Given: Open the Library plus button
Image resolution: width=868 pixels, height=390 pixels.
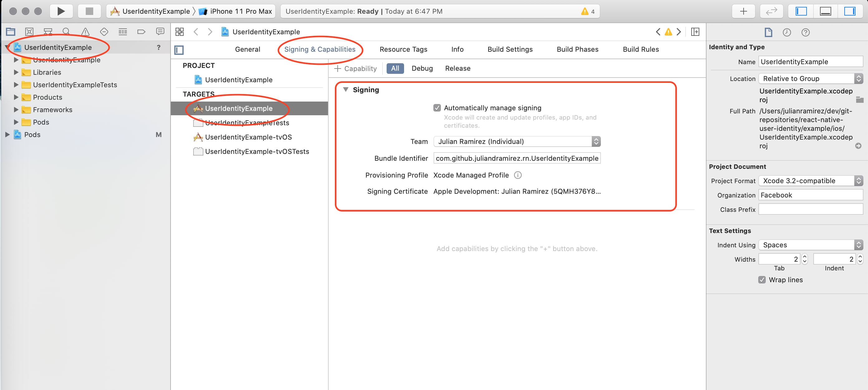Looking at the screenshot, I should click(x=744, y=11).
